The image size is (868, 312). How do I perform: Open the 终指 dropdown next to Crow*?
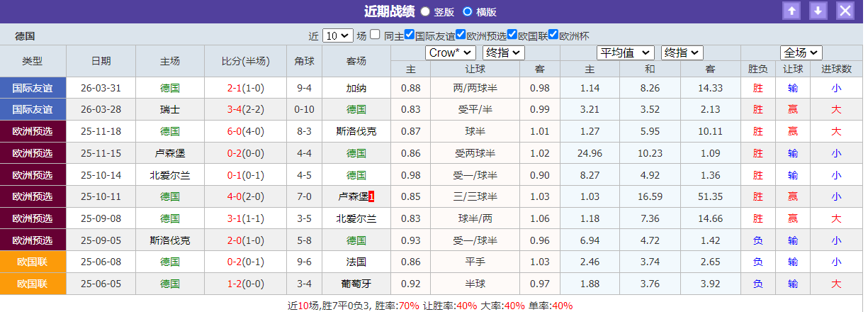click(504, 52)
